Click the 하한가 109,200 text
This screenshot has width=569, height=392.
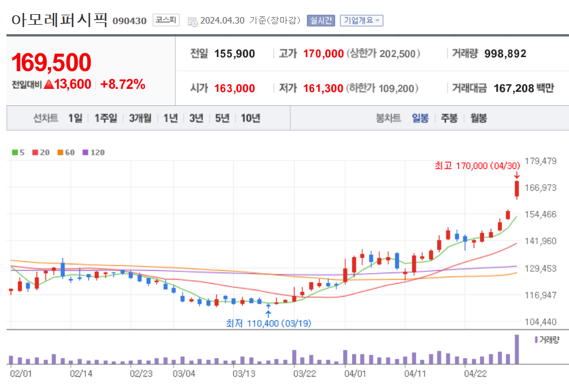coord(382,88)
